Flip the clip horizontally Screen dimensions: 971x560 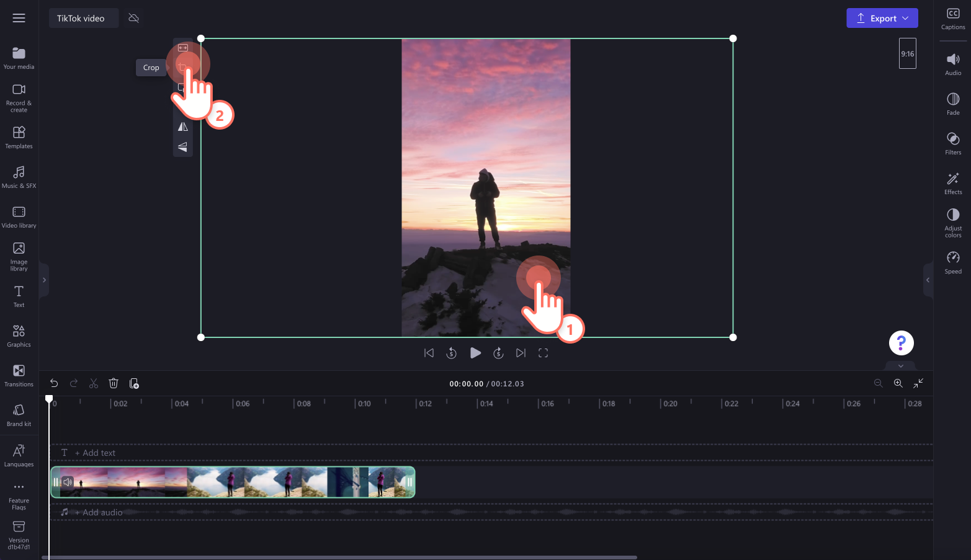(x=182, y=127)
